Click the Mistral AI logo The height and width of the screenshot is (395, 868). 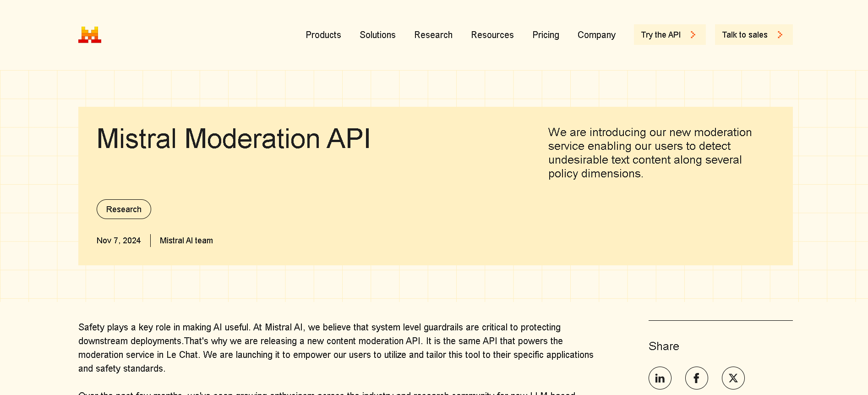(90, 35)
